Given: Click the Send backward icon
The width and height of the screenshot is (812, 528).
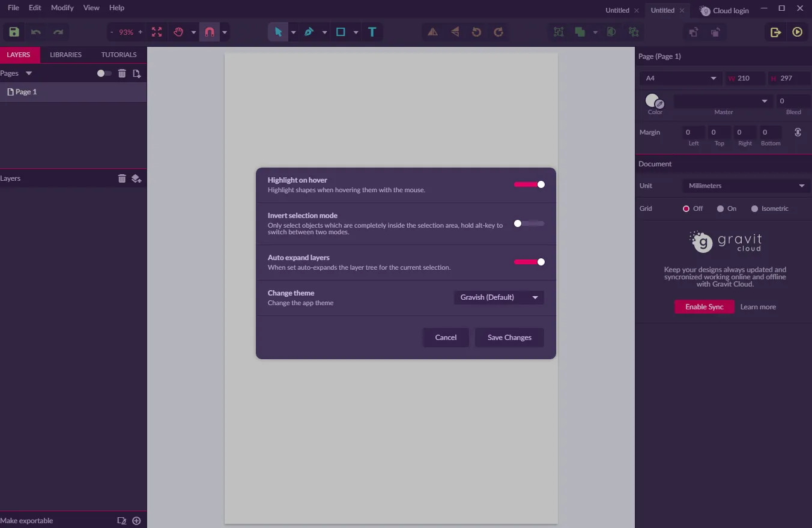Looking at the screenshot, I should pyautogui.click(x=715, y=32).
